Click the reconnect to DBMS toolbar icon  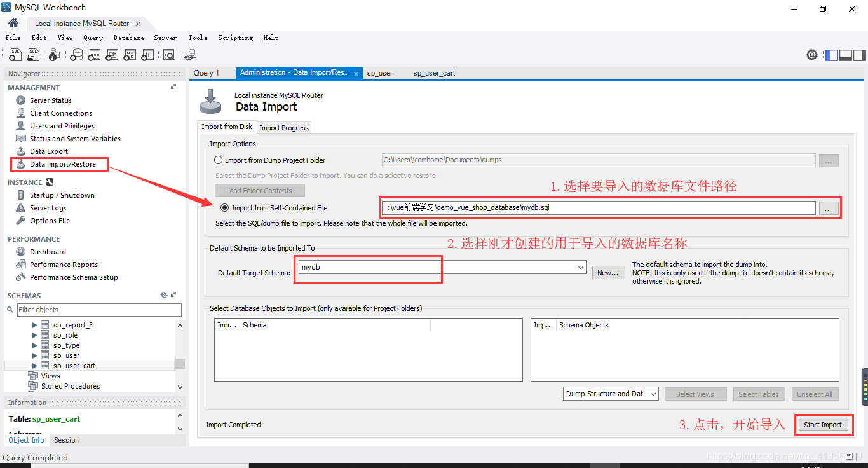pos(190,55)
